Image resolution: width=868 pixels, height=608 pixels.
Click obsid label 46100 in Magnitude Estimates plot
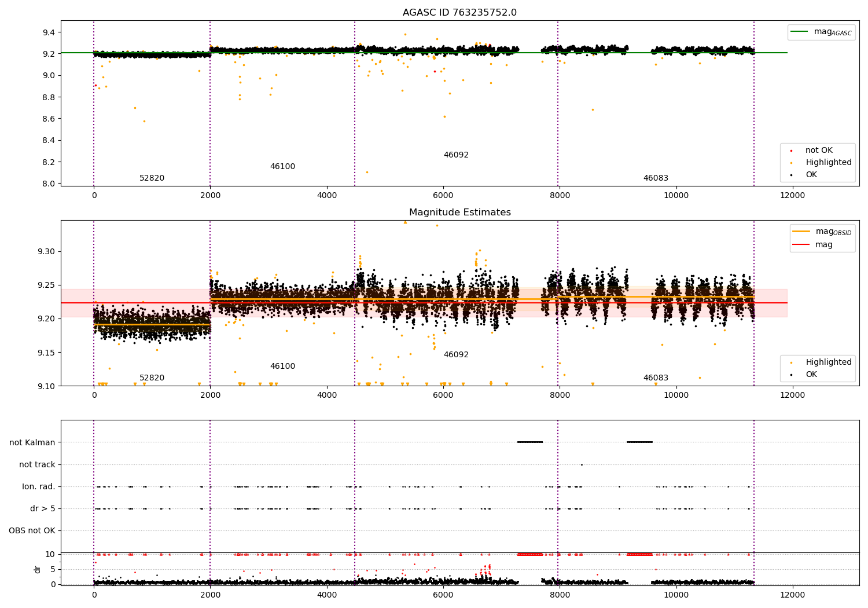282,367
